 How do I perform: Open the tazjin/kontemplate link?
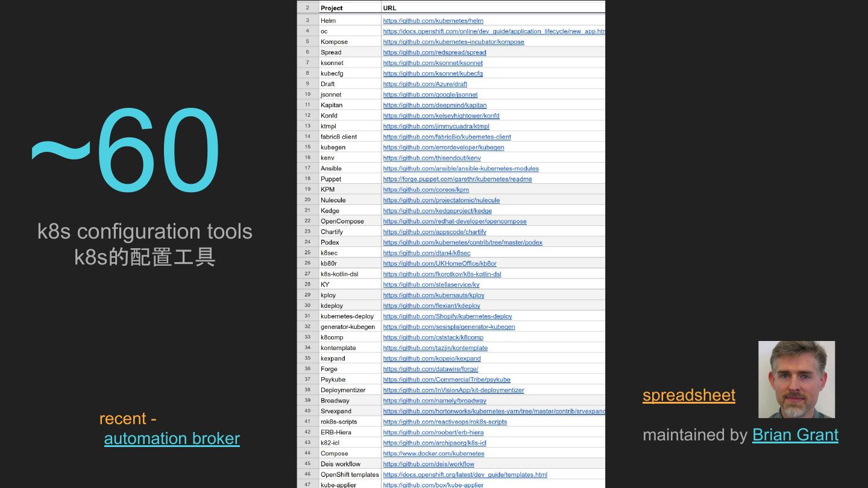pyautogui.click(x=435, y=348)
